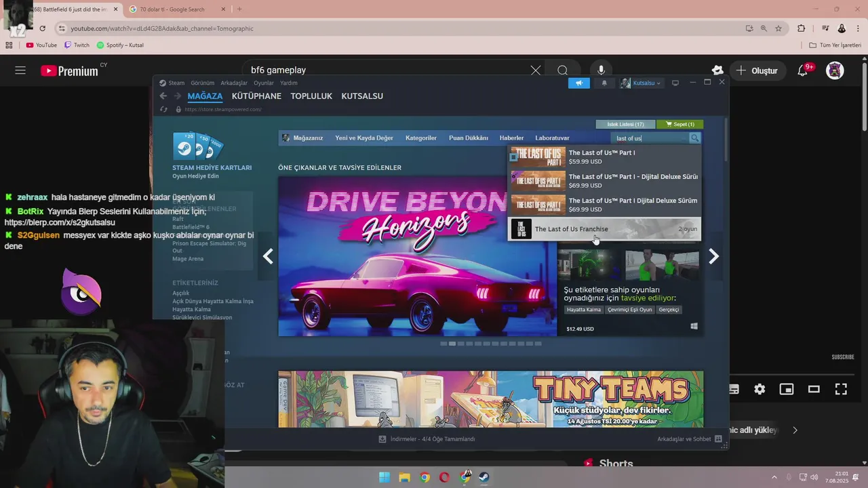Switch to KÜTÜPHANE tab in Steam

tap(256, 96)
